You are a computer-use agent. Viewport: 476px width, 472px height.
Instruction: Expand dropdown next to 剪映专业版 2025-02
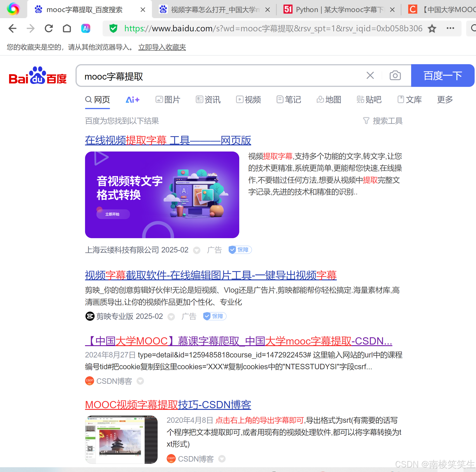tap(171, 316)
